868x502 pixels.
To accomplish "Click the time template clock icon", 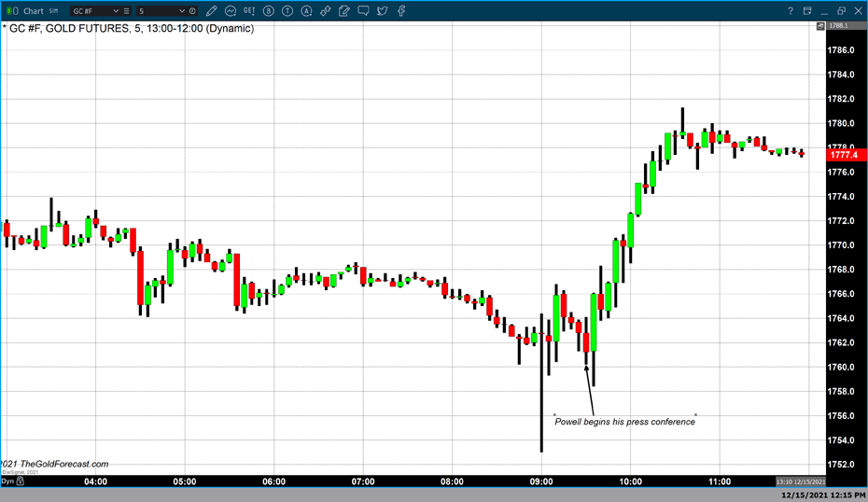I will [x=192, y=11].
